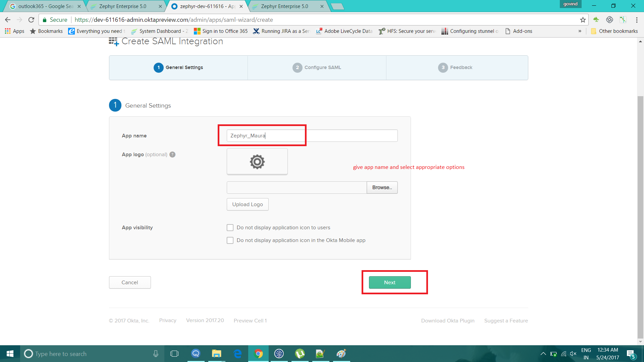This screenshot has height=362, width=644.
Task: Click the Browse.. button for logo file
Action: click(382, 187)
